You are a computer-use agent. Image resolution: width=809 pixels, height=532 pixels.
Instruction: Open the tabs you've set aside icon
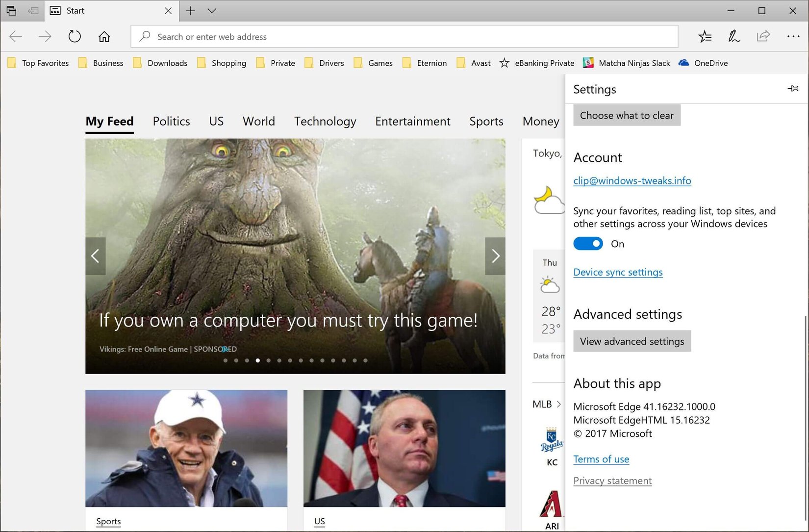pos(11,11)
